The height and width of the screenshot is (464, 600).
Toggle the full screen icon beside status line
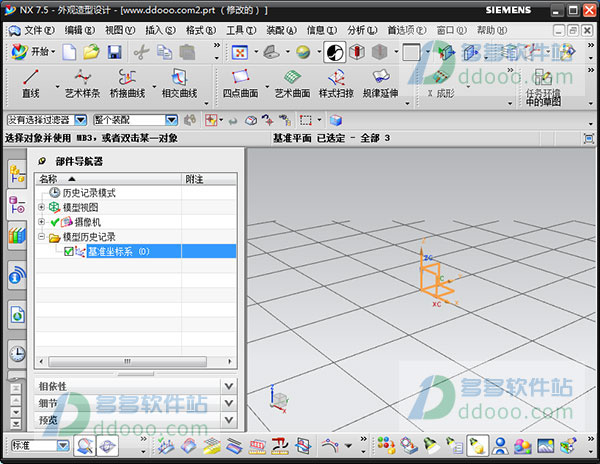coord(589,138)
